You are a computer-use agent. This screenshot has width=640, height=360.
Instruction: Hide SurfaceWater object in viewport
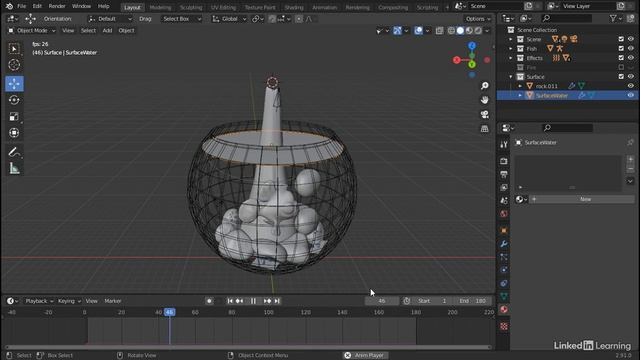pos(631,96)
